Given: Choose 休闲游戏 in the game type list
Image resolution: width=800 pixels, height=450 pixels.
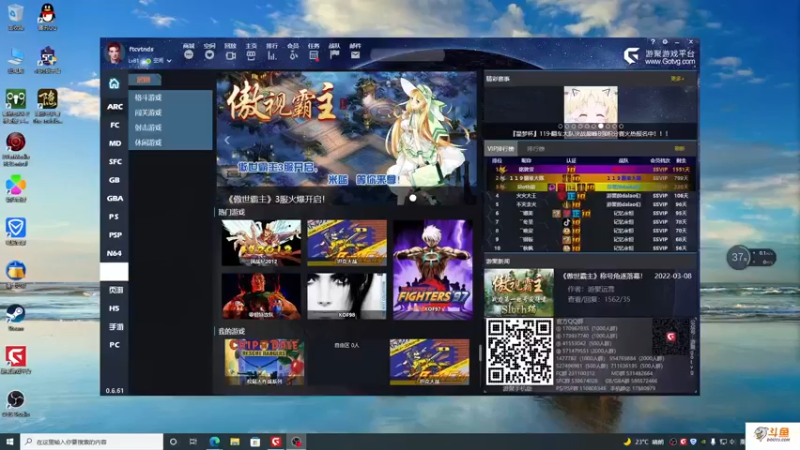Looking at the screenshot, I should (170, 142).
